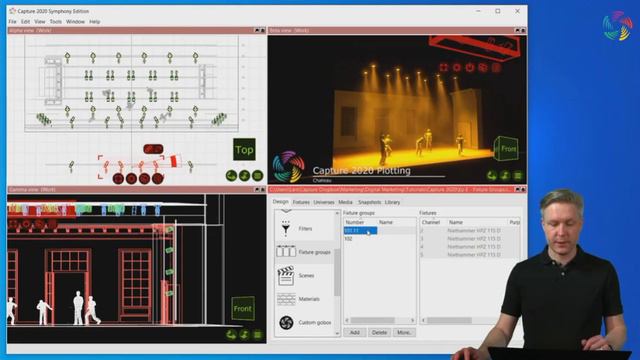This screenshot has height=360, width=640.
Task: Click the Top view cube in Alpha view
Action: click(x=244, y=150)
